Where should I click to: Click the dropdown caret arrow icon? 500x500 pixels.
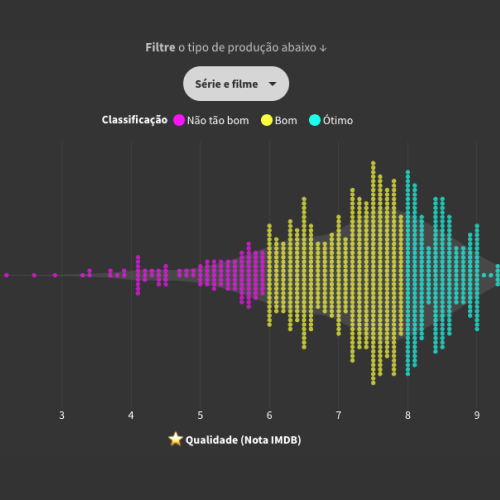(x=272, y=84)
